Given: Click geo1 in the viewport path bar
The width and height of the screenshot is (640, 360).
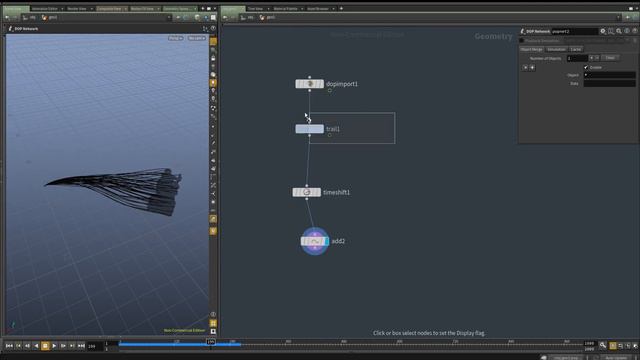Looking at the screenshot, I should [x=50, y=18].
